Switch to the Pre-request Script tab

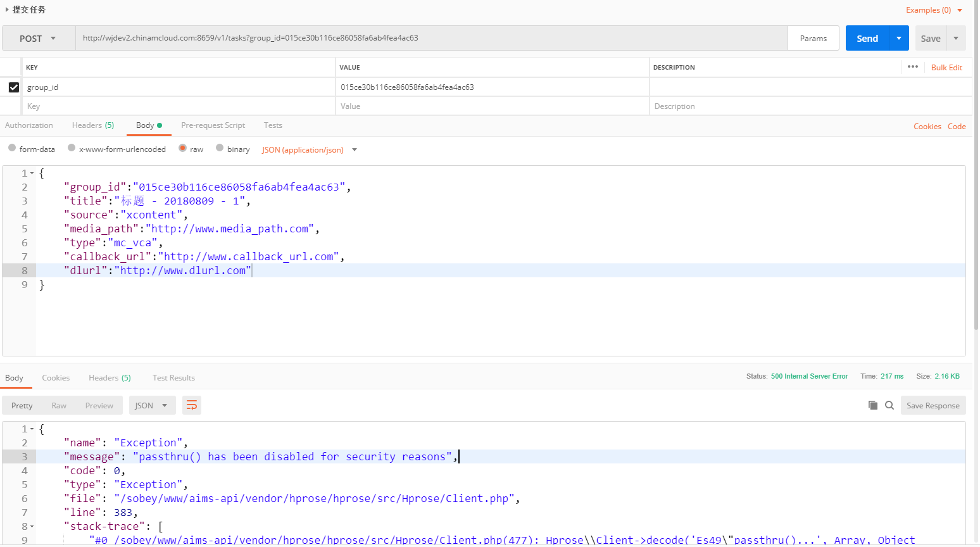tap(213, 125)
